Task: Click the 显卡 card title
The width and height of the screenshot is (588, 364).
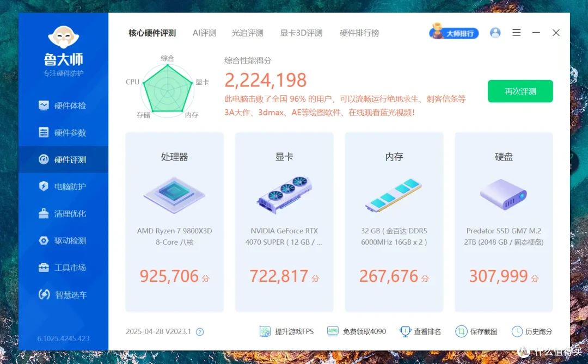Action: point(284,157)
